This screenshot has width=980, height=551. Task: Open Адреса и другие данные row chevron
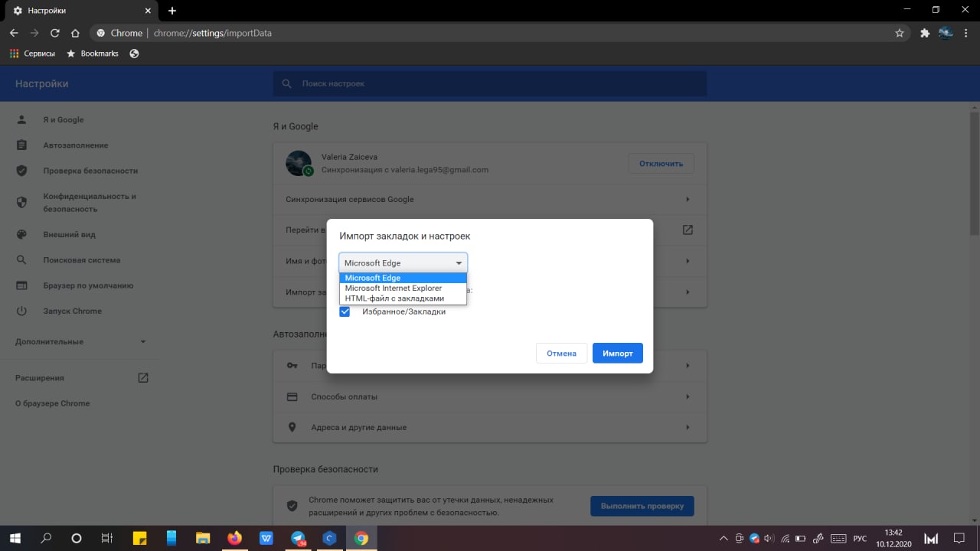click(x=688, y=427)
